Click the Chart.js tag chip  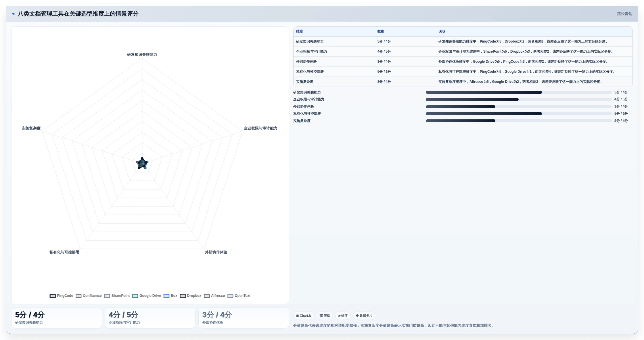[x=304, y=316]
